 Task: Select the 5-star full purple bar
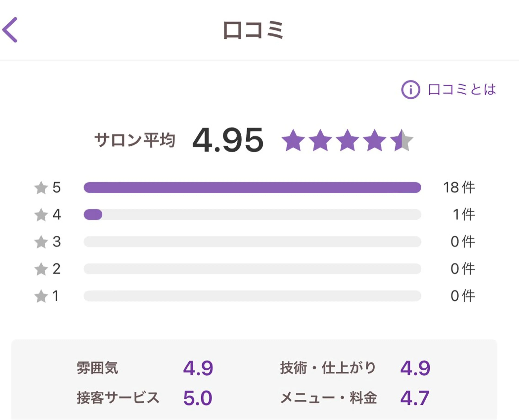pyautogui.click(x=252, y=188)
